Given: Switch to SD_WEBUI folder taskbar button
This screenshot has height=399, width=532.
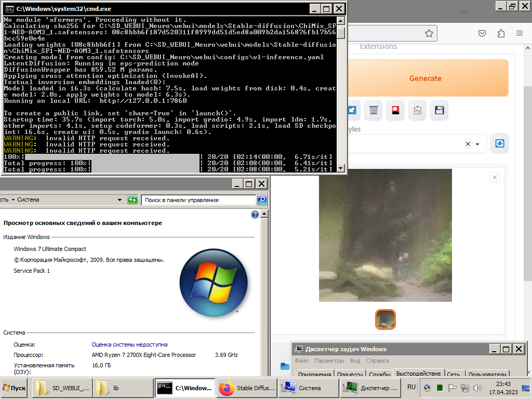Looking at the screenshot, I should click(62, 388).
